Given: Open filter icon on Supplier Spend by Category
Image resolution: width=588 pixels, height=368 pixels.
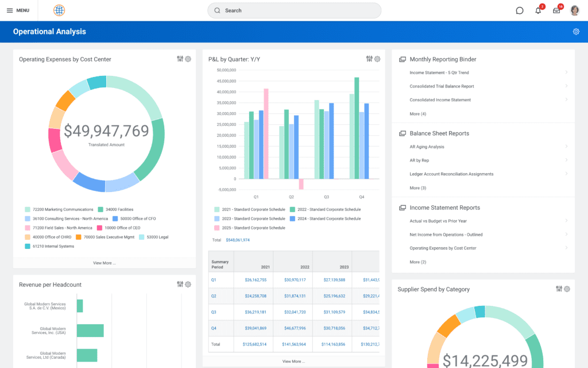Looking at the screenshot, I should pyautogui.click(x=559, y=289).
